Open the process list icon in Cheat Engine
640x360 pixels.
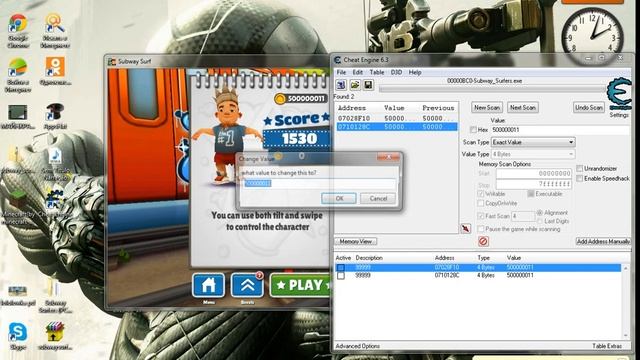[x=341, y=84]
